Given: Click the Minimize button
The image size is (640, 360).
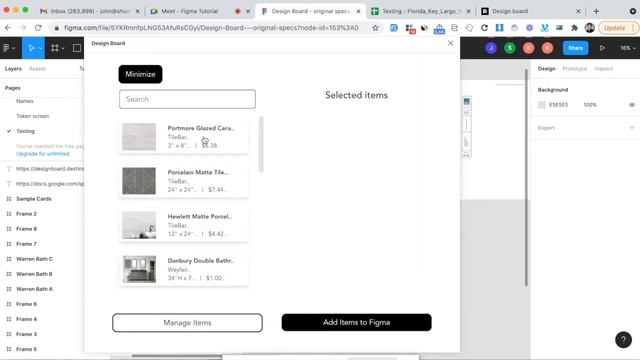Looking at the screenshot, I should [140, 74].
